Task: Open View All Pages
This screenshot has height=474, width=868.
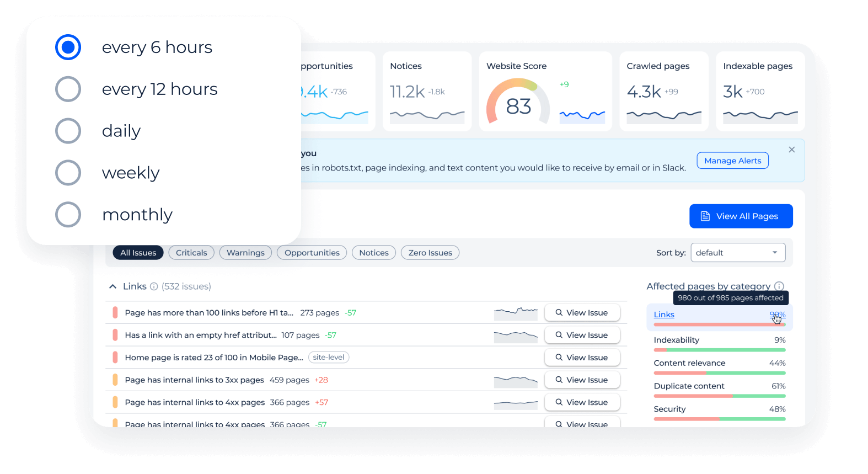Action: [x=741, y=216]
